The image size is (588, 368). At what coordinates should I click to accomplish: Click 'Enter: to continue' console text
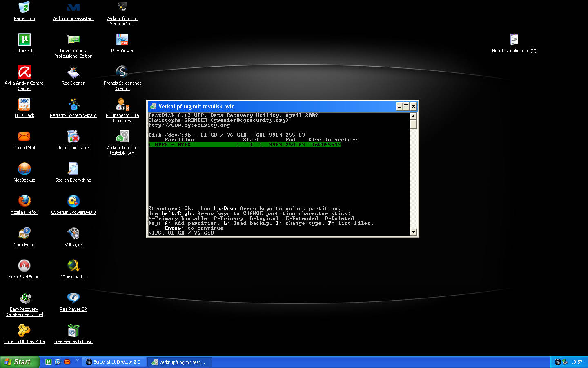tap(194, 228)
